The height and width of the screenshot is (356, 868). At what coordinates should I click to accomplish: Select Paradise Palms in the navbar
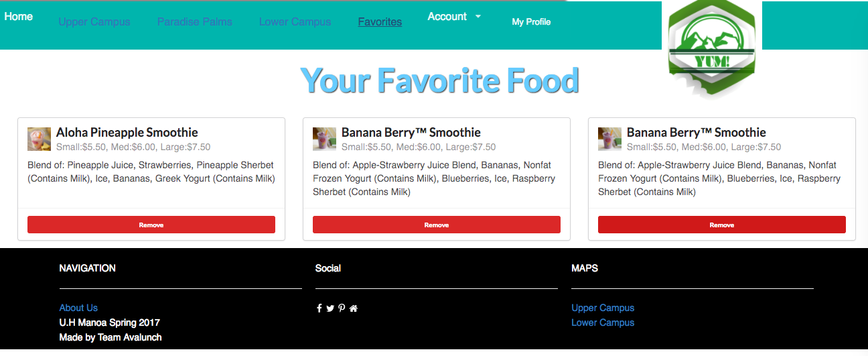[x=195, y=22]
